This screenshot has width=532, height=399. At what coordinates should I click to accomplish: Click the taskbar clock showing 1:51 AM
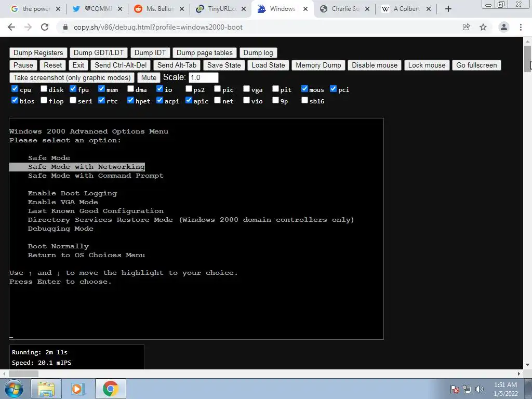(x=506, y=389)
